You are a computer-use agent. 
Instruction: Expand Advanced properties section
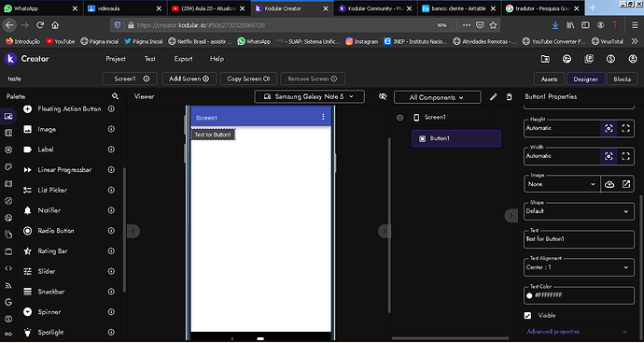(x=577, y=332)
